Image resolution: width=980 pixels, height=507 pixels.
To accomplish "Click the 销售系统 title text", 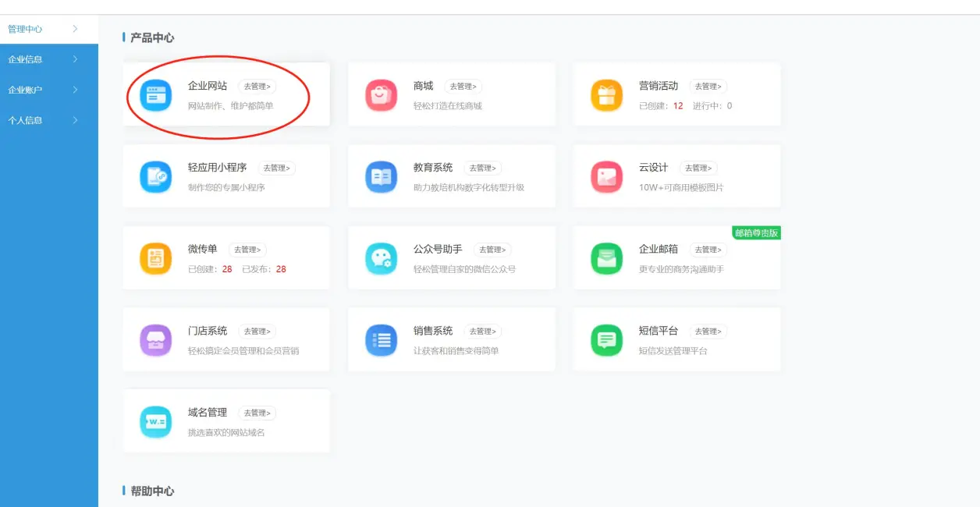I will point(433,331).
